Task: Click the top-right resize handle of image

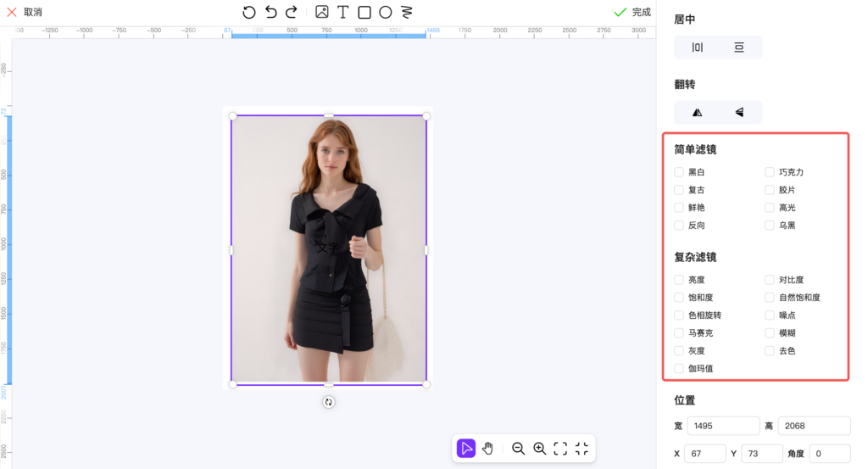Action: (x=426, y=116)
